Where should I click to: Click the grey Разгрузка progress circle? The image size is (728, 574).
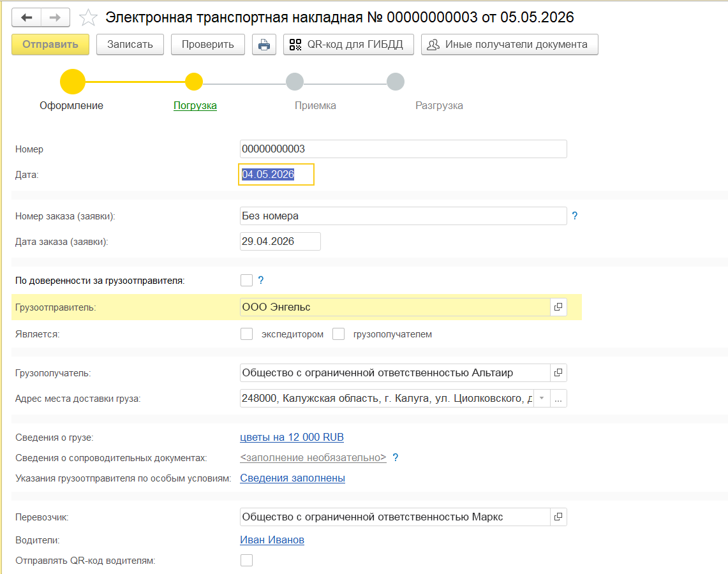[396, 82]
